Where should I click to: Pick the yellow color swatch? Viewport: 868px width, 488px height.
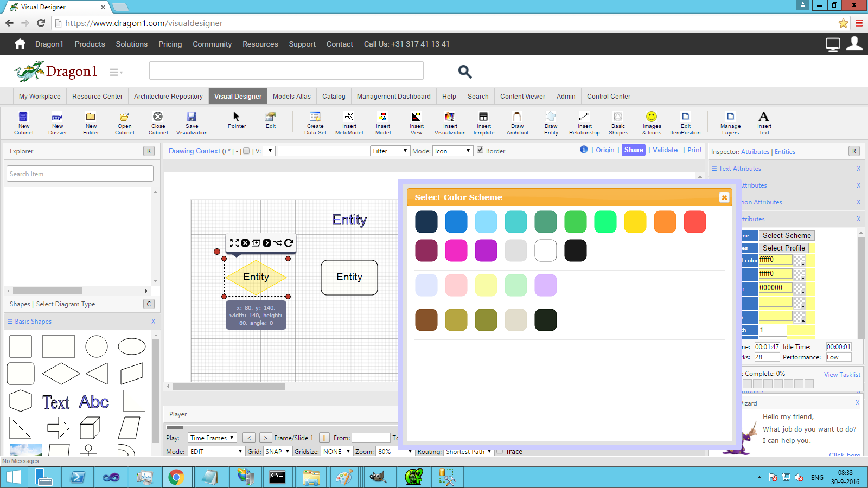(x=635, y=222)
